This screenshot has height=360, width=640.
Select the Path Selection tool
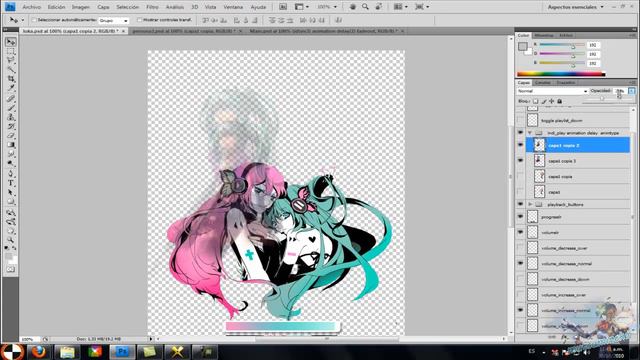(11, 193)
